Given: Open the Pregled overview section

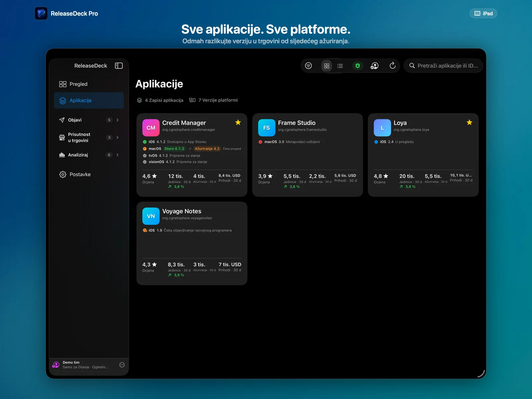Looking at the screenshot, I should (x=89, y=84).
